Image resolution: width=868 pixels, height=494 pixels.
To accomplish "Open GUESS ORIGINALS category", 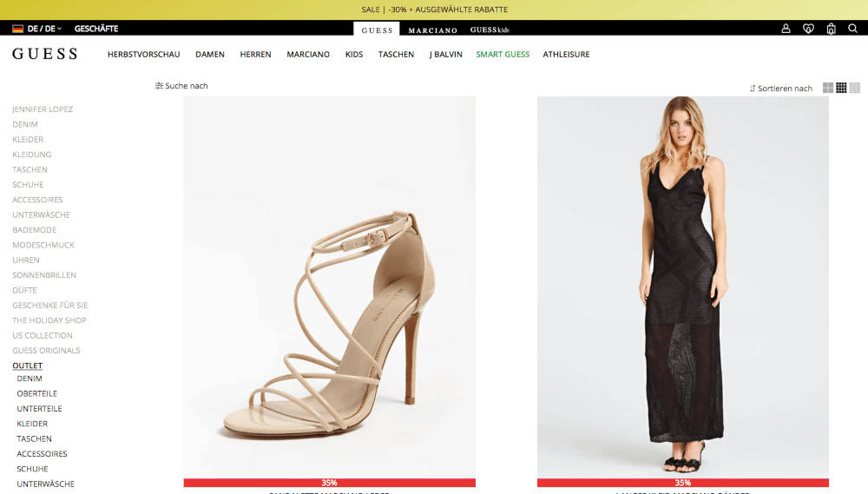I will point(46,351).
